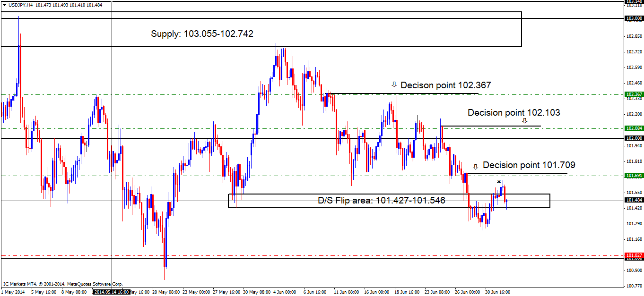Click the down arrow beside Decison point 102.367
This screenshot has height=296, width=644.
[x=394, y=85]
